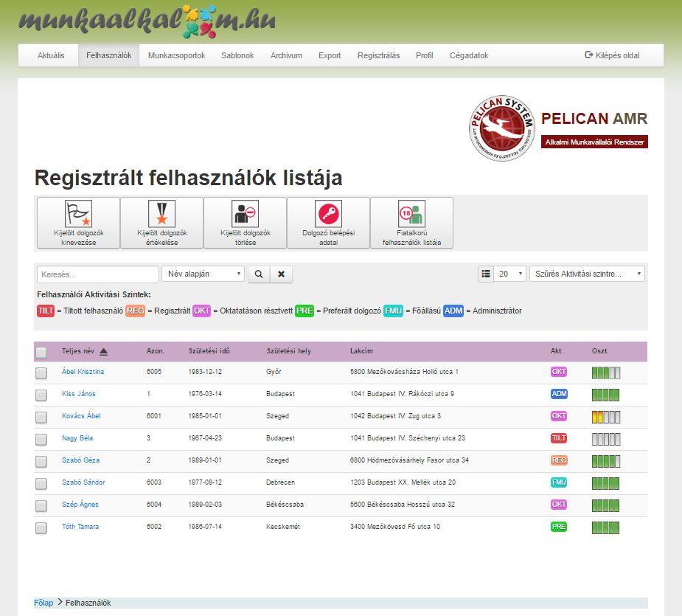
Task: Open the Munkacsoportok menu item
Action: [x=176, y=55]
